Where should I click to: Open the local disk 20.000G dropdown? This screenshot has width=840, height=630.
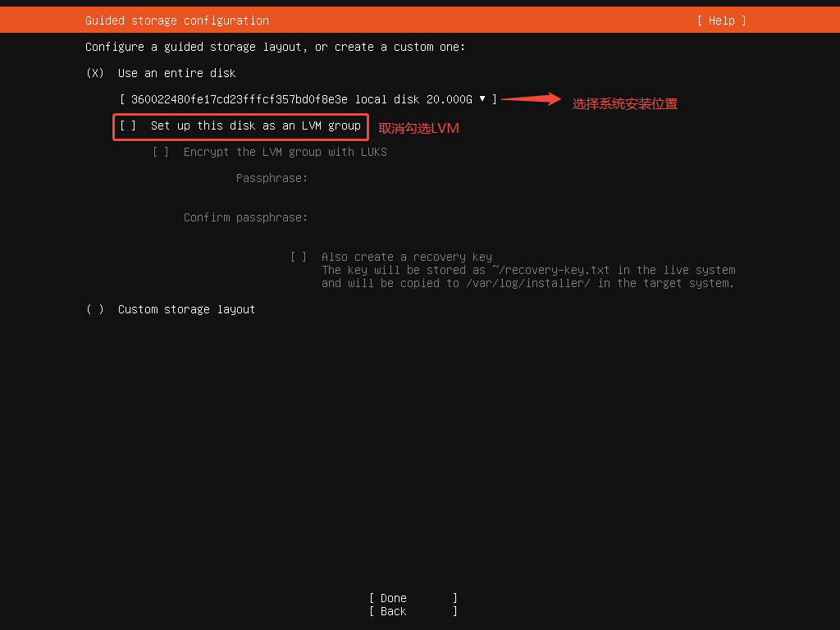click(308, 99)
